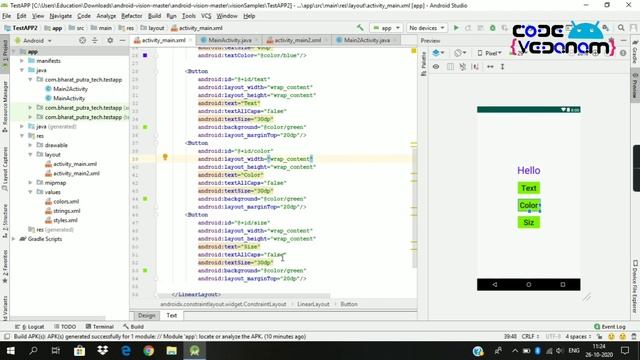Click the collapse-all icon in Project panel
The width and height of the screenshot is (640, 360).
click(95, 40)
